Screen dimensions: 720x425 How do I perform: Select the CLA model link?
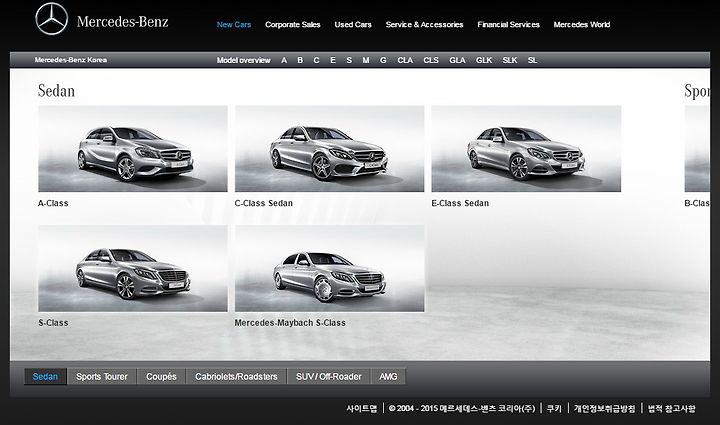coord(405,60)
